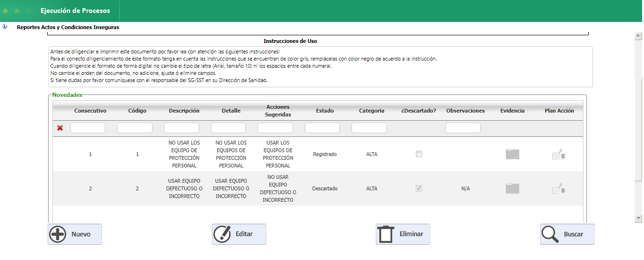Toggle ¿Descartado? checkbox for row 1
The image size is (644, 260).
419,154
